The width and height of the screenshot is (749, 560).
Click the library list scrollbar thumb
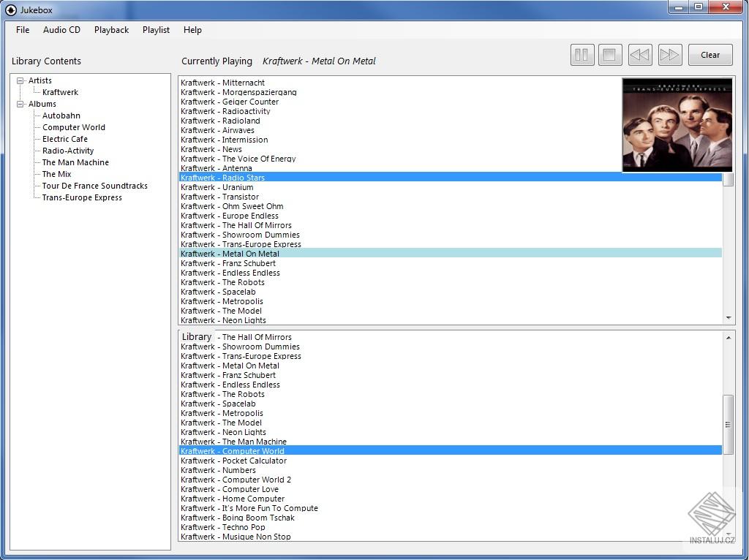pos(728,425)
